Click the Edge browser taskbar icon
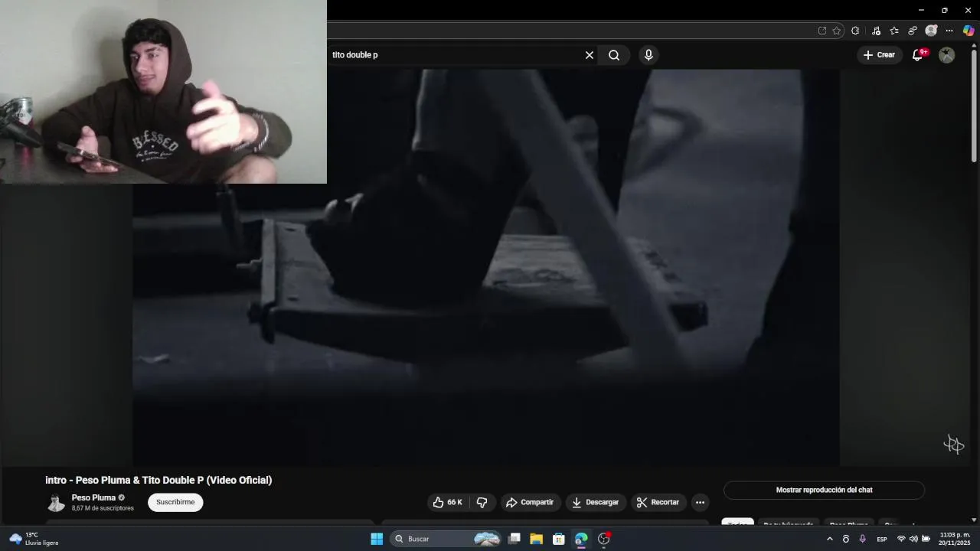 point(581,539)
